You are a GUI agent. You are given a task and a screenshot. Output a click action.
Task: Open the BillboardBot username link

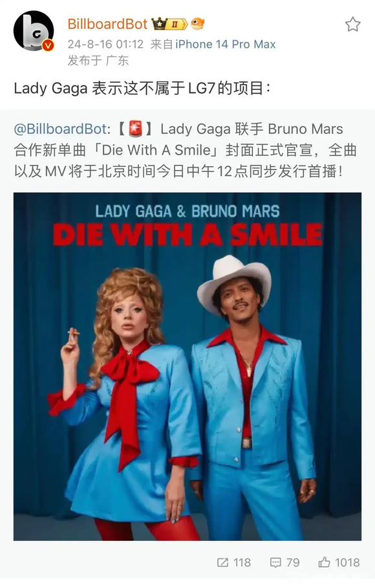pyautogui.click(x=107, y=24)
